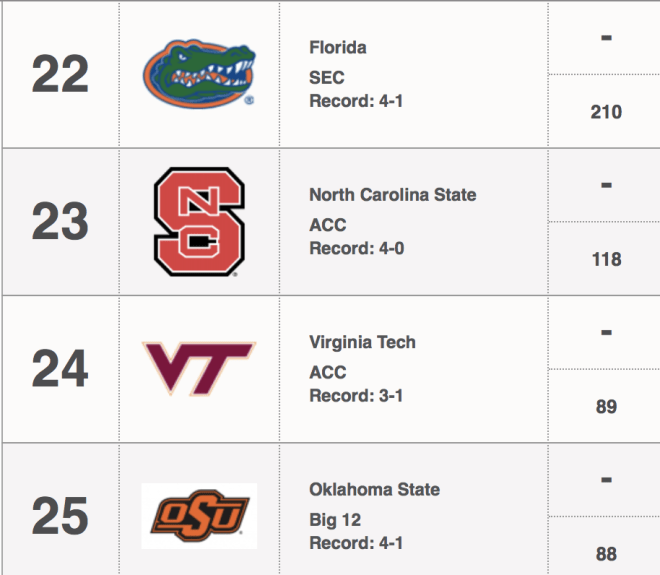Click rank number 22
660x575 pixels.
coord(60,74)
